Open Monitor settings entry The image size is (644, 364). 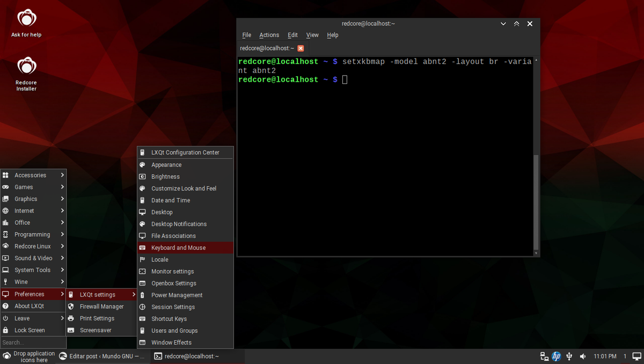(x=186, y=272)
